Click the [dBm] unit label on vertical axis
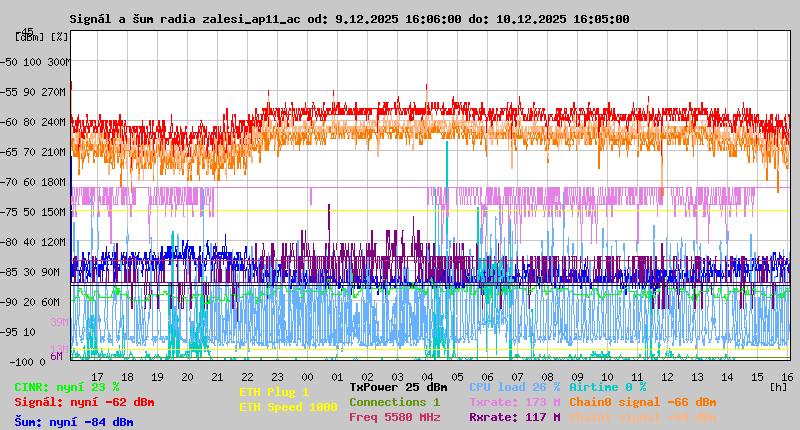This screenshot has height=430, width=800. pyautogui.click(x=30, y=37)
